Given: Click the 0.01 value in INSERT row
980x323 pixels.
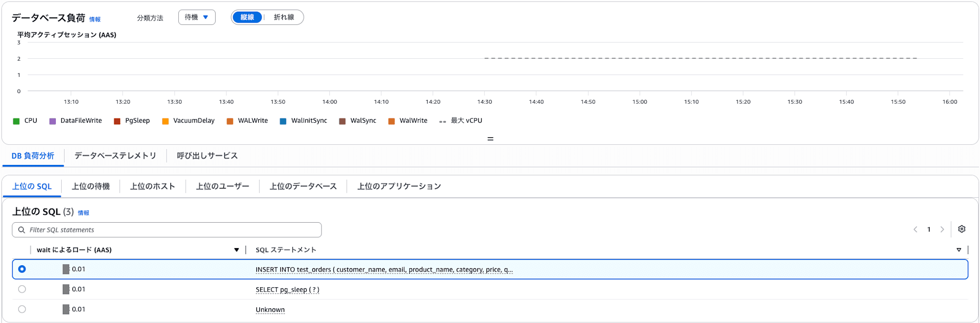Looking at the screenshot, I should [78, 269].
